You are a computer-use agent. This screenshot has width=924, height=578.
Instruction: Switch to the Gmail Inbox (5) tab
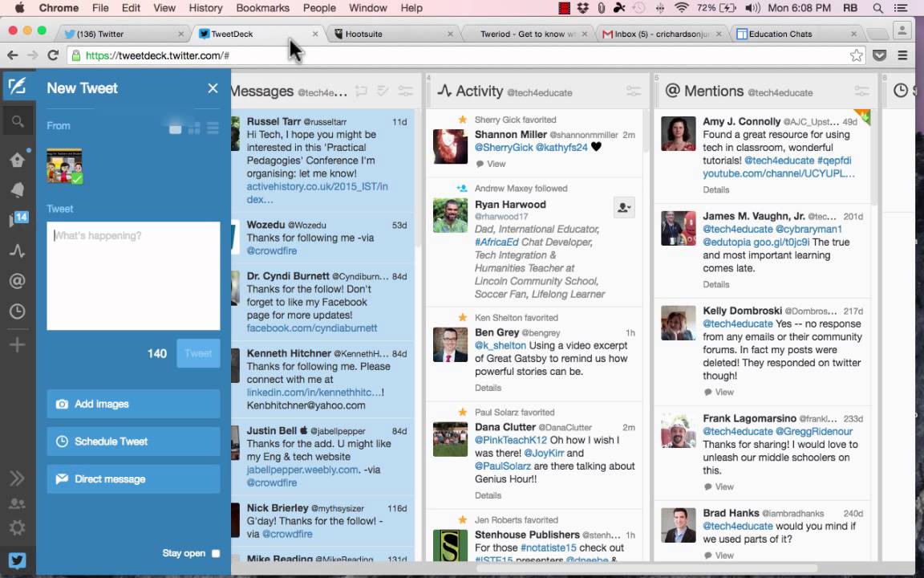tap(661, 34)
